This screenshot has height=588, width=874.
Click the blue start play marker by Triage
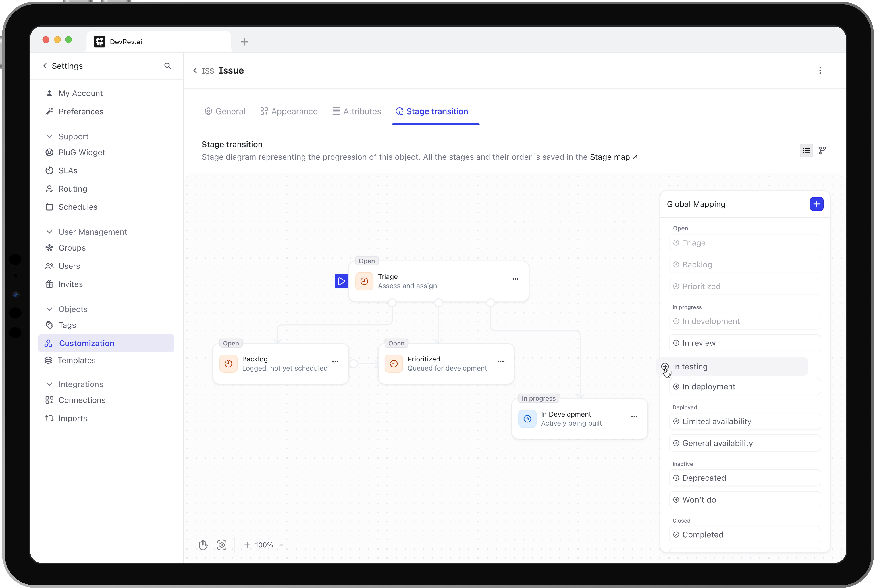click(341, 281)
